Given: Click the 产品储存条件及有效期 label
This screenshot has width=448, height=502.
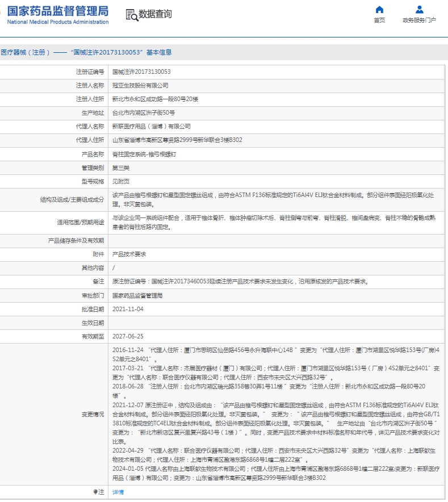Looking at the screenshot, I should (x=76, y=241).
